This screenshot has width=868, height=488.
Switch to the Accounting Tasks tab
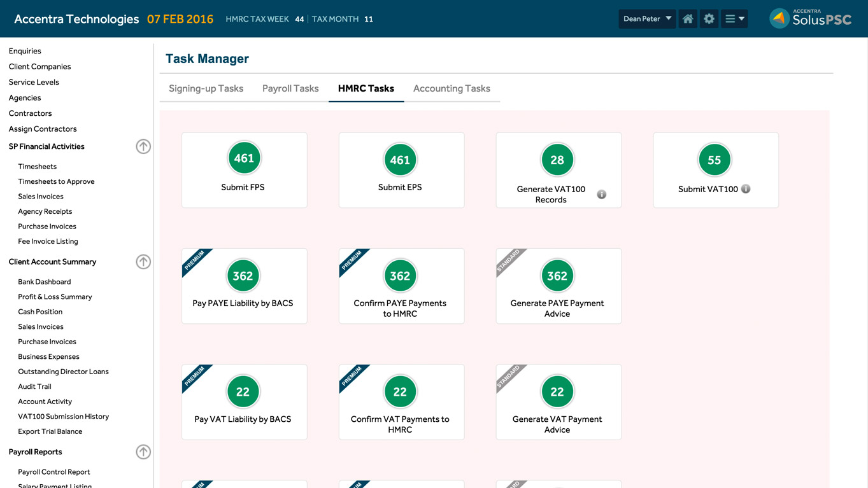[452, 88]
